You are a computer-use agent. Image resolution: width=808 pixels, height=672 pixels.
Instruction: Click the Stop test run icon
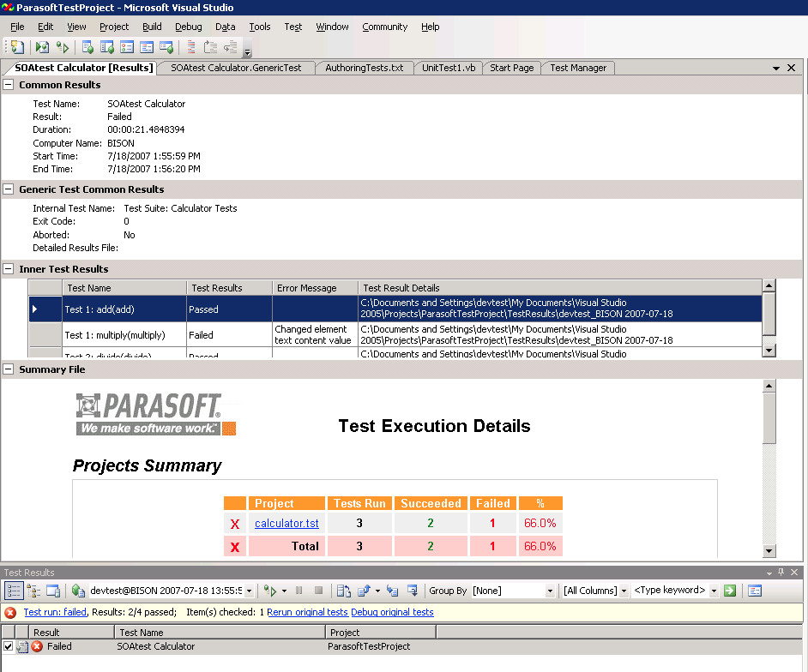pos(318,591)
